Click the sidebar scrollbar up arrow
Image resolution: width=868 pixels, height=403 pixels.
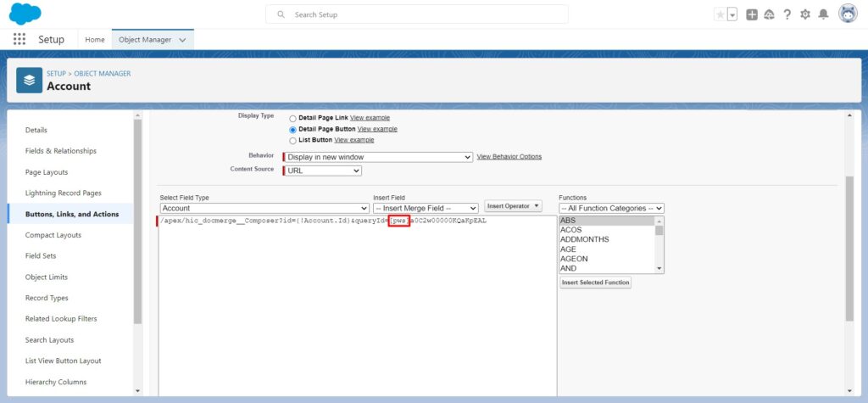[138, 115]
